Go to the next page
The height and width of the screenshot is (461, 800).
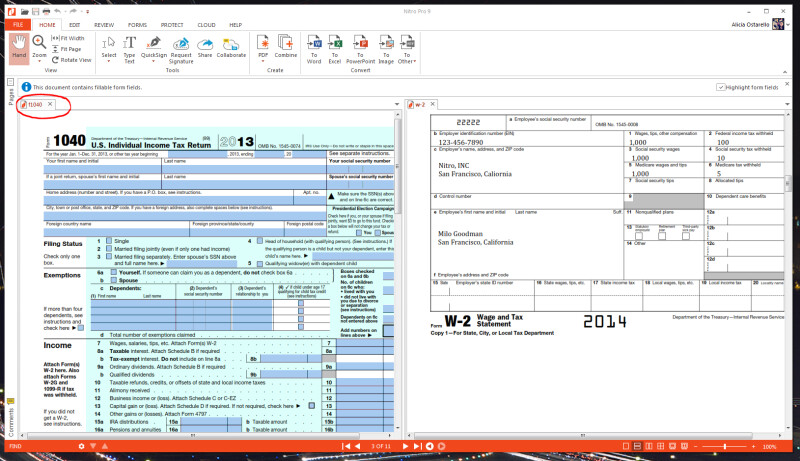click(405, 446)
